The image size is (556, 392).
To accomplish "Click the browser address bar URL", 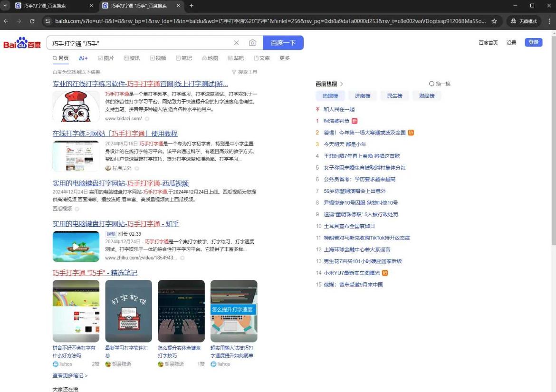I will [270, 21].
